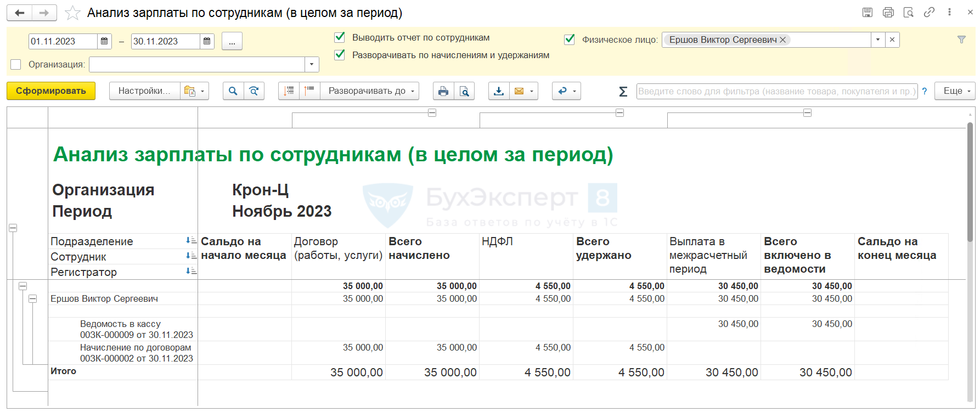
Task: Uncheck 'Разворачивать по начислениям и удержаниям'
Action: [340, 55]
